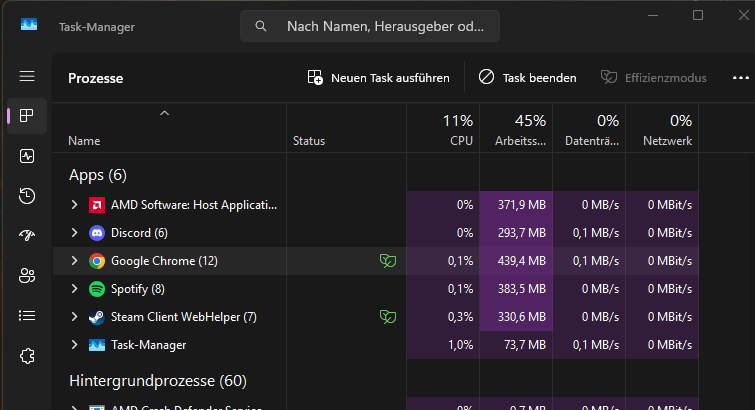This screenshot has width=755, height=410.
Task: Open the three-dot more options menu
Action: [740, 77]
